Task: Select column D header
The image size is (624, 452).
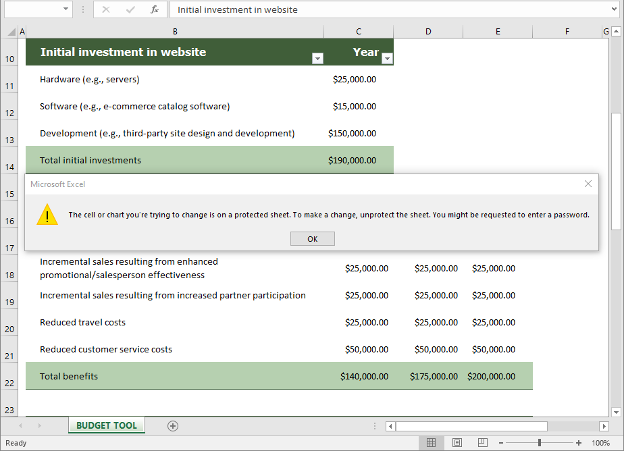Action: pyautogui.click(x=428, y=31)
